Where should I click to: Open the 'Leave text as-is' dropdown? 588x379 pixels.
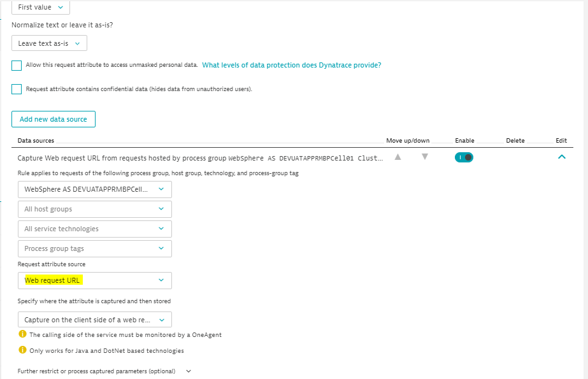49,43
